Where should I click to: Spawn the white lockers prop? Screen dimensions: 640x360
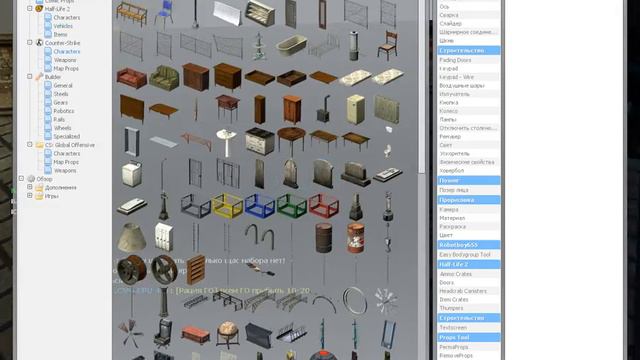coord(164,237)
